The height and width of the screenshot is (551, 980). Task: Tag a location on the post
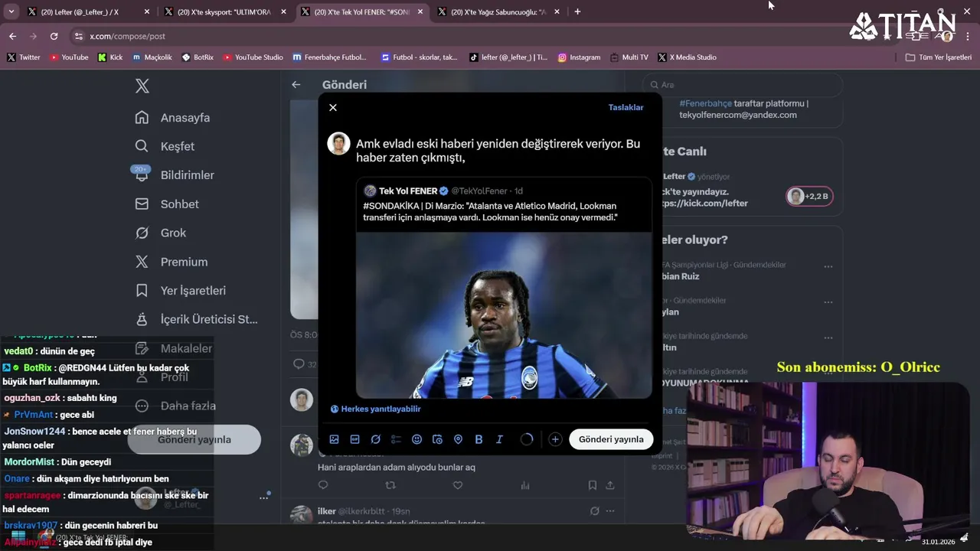point(458,439)
